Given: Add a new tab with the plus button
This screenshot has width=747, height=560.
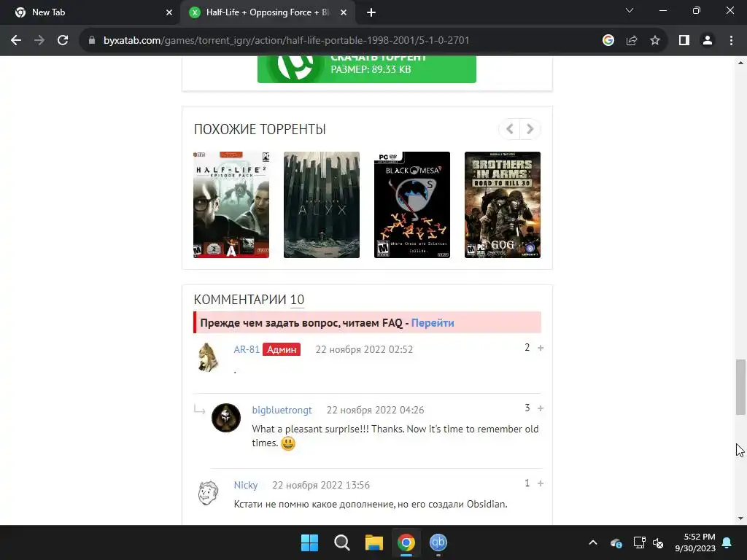Looking at the screenshot, I should point(371,12).
